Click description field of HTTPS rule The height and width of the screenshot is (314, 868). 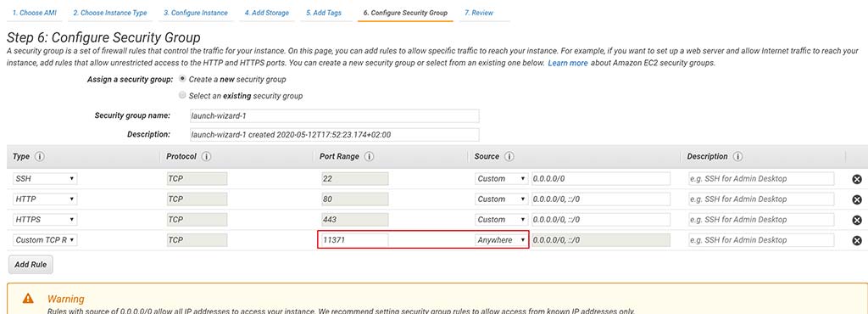pos(761,220)
